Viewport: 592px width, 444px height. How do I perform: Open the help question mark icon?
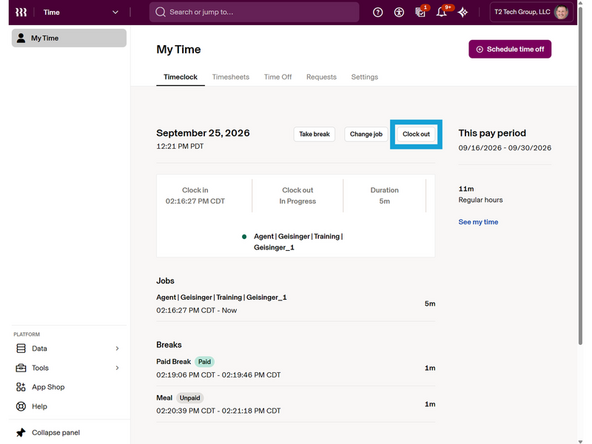click(x=378, y=12)
